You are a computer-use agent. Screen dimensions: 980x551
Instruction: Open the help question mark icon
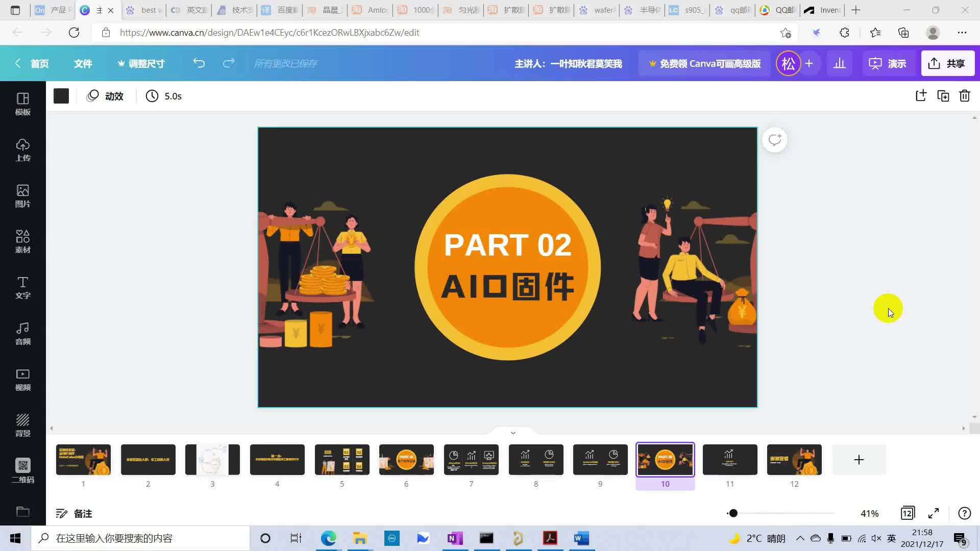(x=964, y=513)
